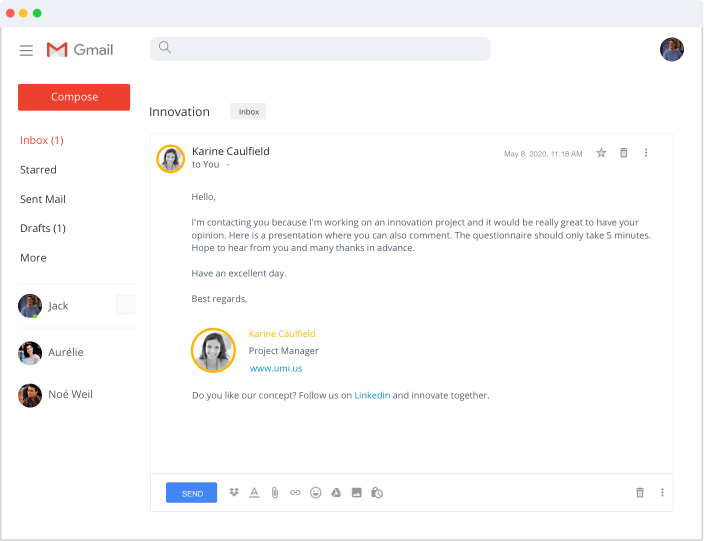Click the Gmail logo
This screenshot has height=541, width=704.
coord(80,49)
